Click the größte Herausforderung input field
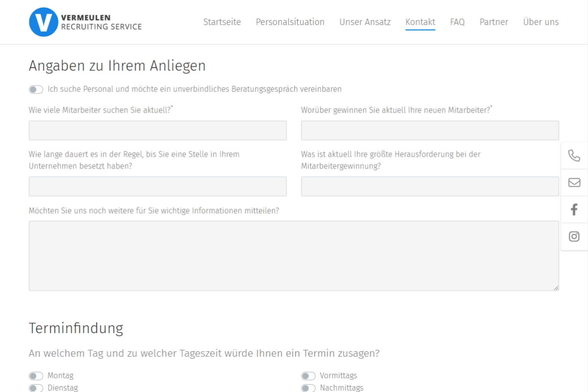 [x=430, y=186]
